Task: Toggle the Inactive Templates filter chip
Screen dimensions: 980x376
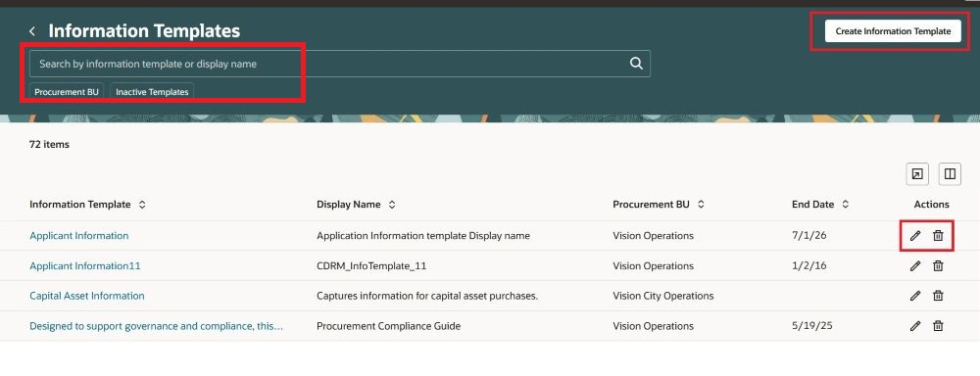Action: point(152,92)
